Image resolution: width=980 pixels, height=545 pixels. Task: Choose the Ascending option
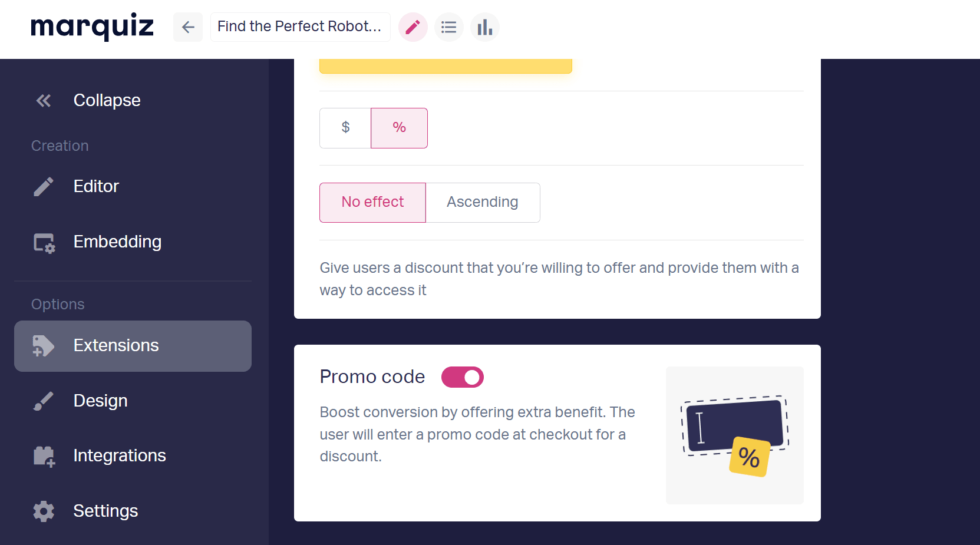[483, 203]
